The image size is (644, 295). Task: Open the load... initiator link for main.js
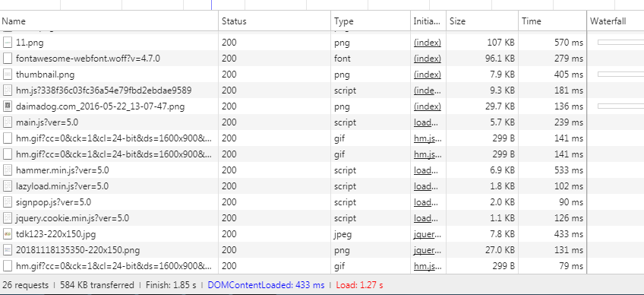pyautogui.click(x=426, y=122)
